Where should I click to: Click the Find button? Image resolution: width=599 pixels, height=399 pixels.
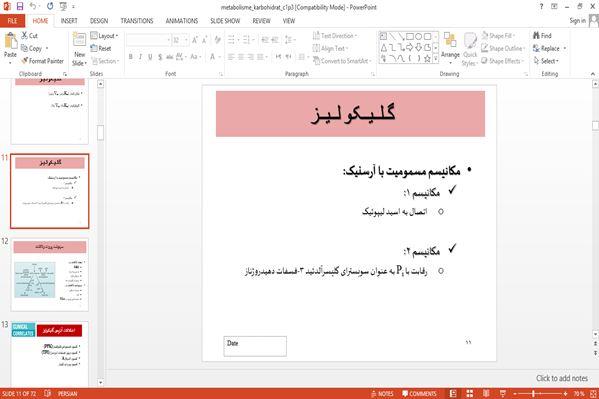point(542,36)
